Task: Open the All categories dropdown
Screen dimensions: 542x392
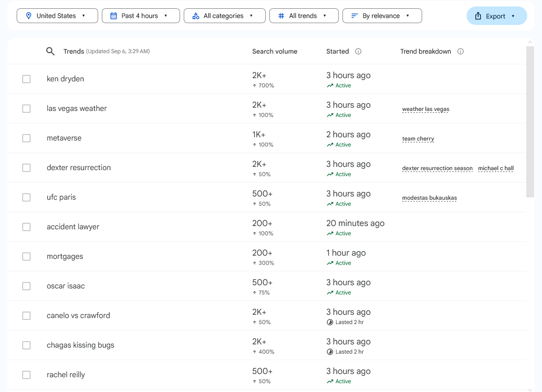Action: tap(224, 16)
